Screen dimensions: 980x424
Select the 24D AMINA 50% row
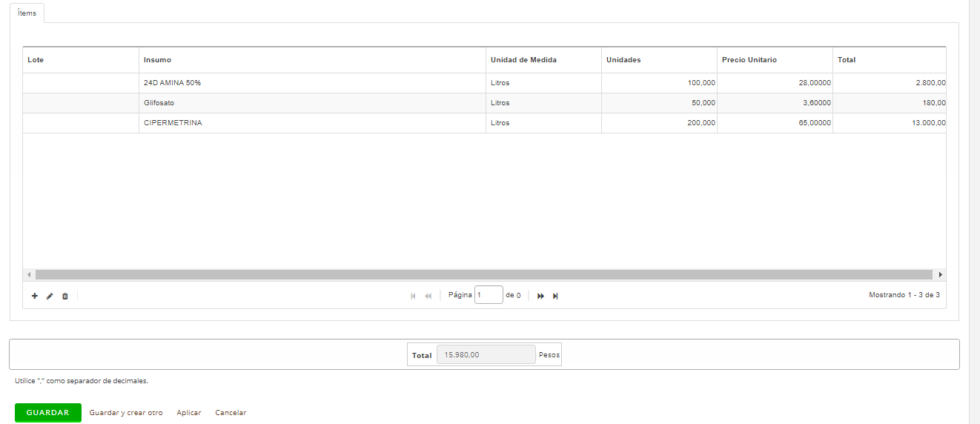click(484, 83)
